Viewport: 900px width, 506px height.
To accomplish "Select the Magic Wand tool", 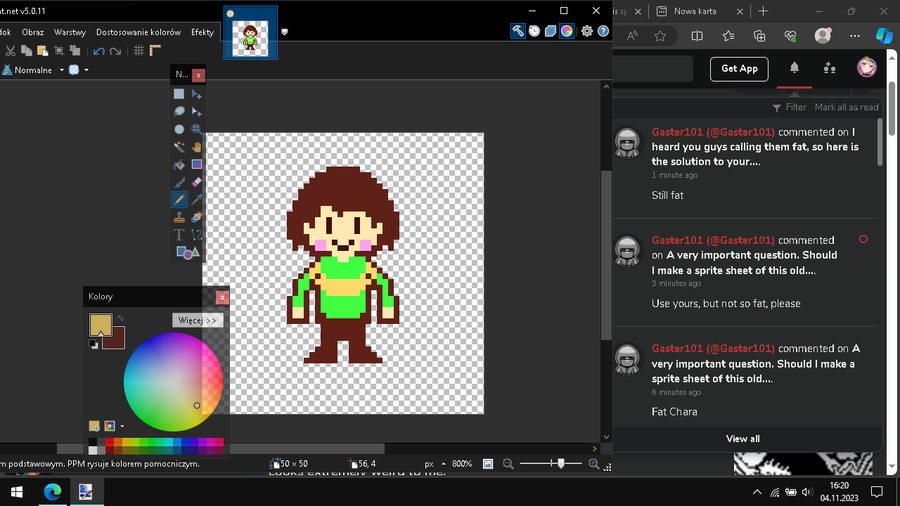I will (179, 147).
